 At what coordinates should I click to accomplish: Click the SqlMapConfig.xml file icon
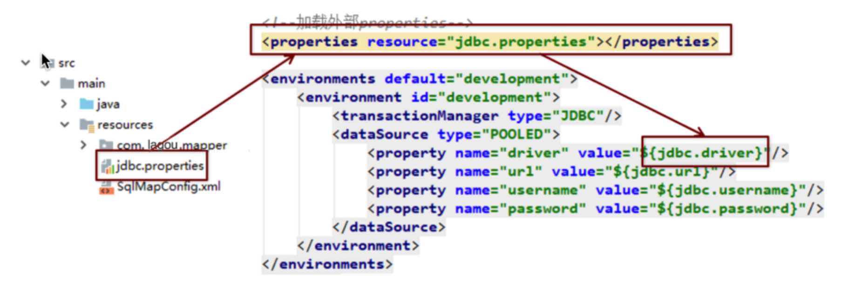(x=107, y=187)
